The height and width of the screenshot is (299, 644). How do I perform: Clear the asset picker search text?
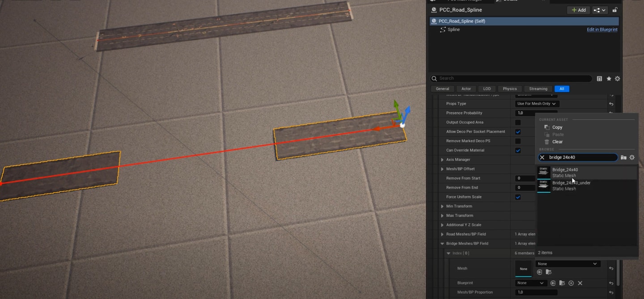coord(542,157)
